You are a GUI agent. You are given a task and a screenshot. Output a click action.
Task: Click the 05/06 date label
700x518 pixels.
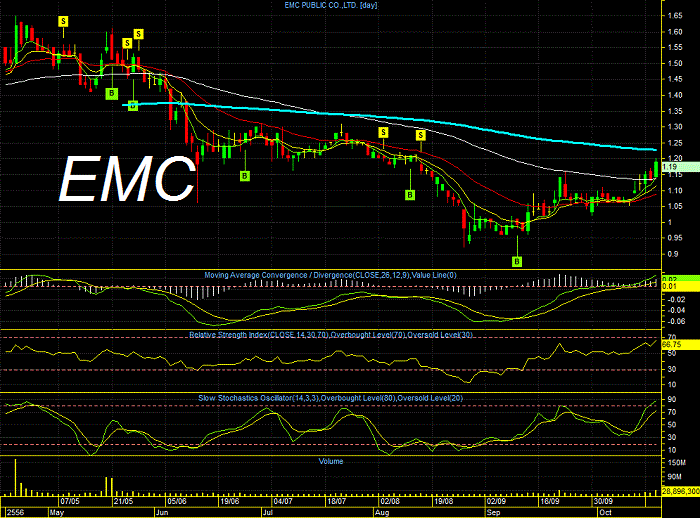(x=176, y=501)
